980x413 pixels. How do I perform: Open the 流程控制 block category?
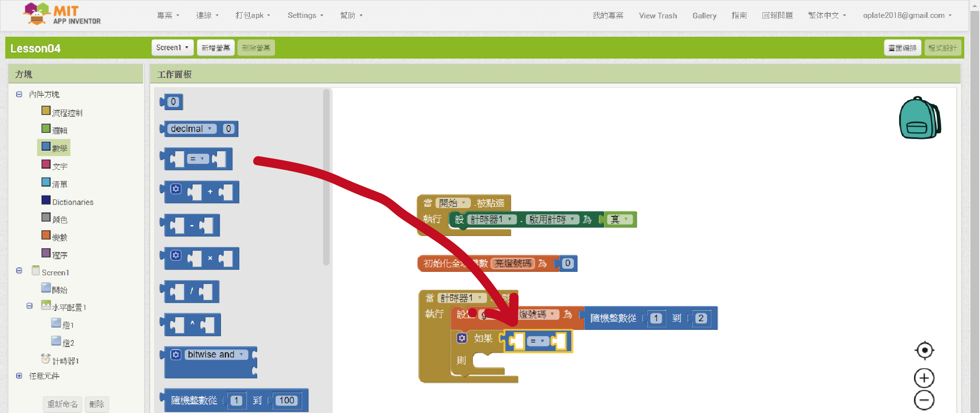pos(62,112)
